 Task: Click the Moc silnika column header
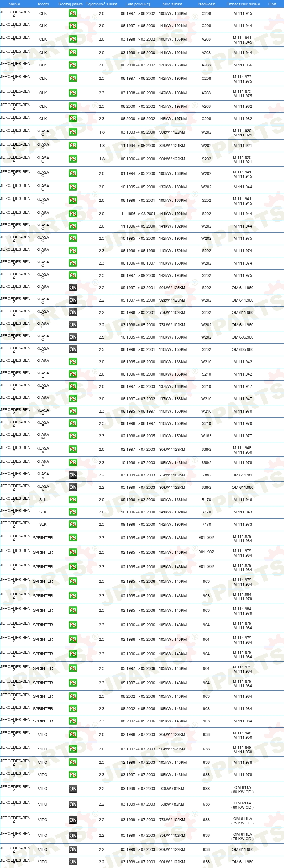(x=173, y=4)
